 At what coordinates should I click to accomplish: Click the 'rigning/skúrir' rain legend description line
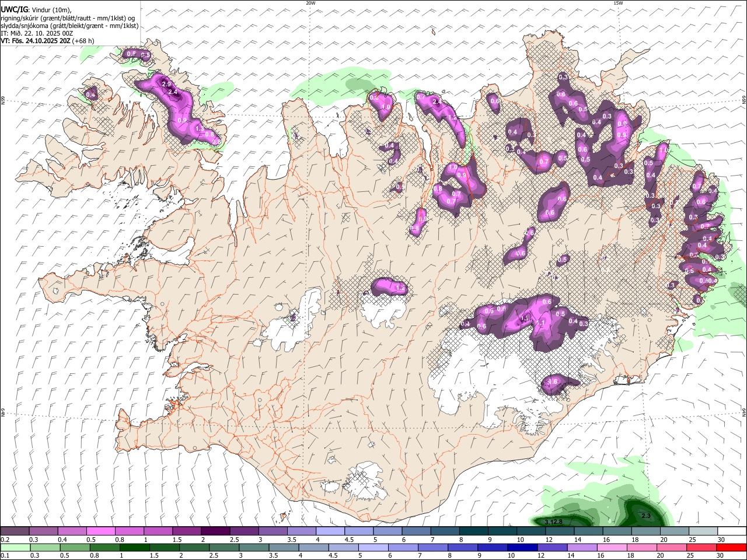click(69, 18)
